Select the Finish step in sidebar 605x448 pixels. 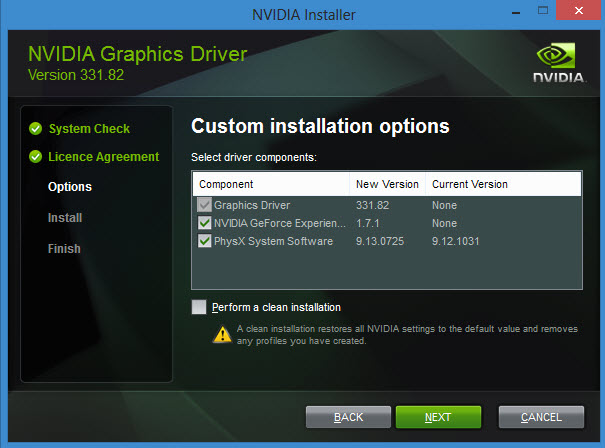(x=64, y=248)
